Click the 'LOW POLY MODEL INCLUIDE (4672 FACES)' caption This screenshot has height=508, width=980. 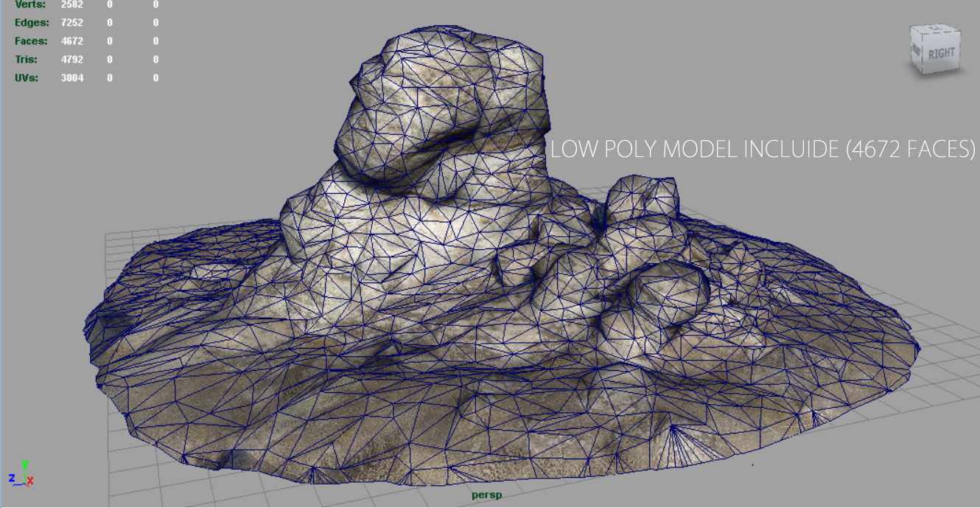[x=763, y=150]
